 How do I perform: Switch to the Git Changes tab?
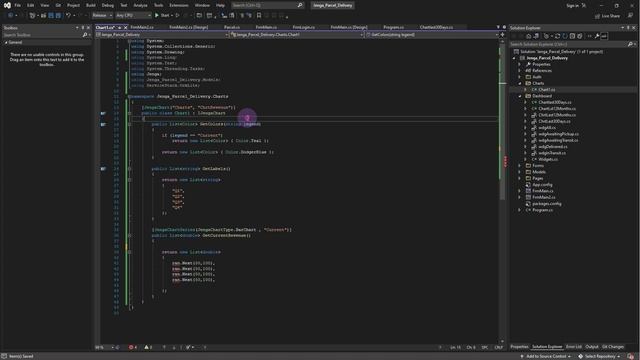[613, 347]
